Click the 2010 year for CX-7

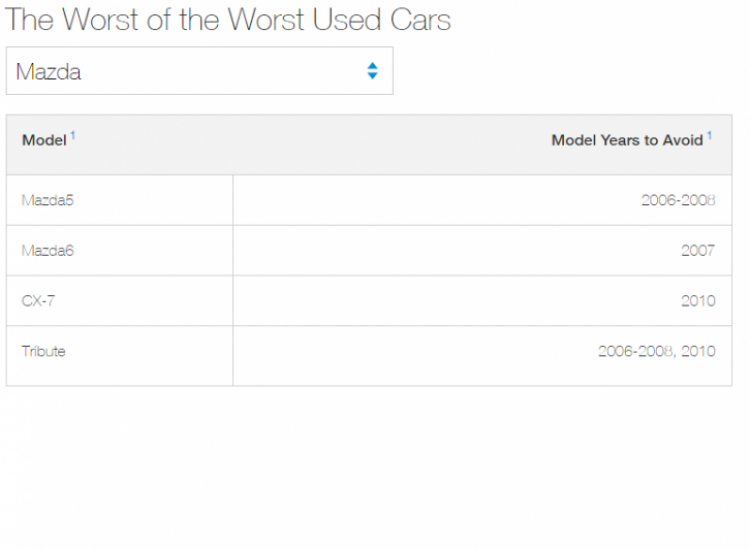pyautogui.click(x=698, y=301)
